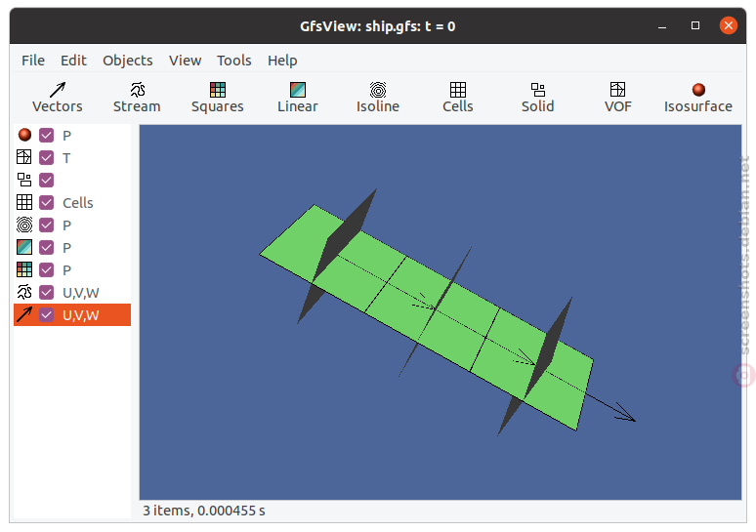Select the highlighted U,V,W vectors label
This screenshot has height=532, width=756.
point(80,315)
